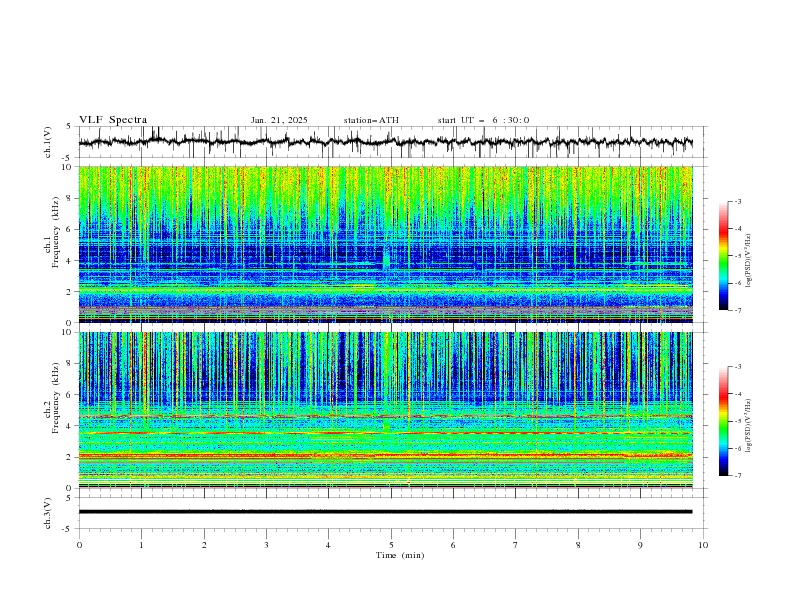This screenshot has height=612, width=792.
Task: Click time axis tick label "5"
Action: tap(391, 545)
